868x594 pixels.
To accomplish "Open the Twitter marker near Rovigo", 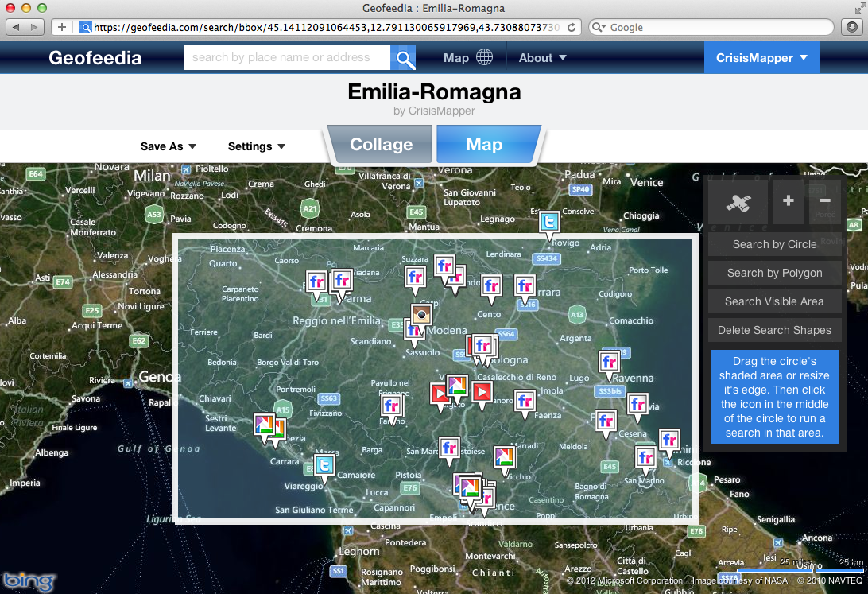I will [x=548, y=223].
